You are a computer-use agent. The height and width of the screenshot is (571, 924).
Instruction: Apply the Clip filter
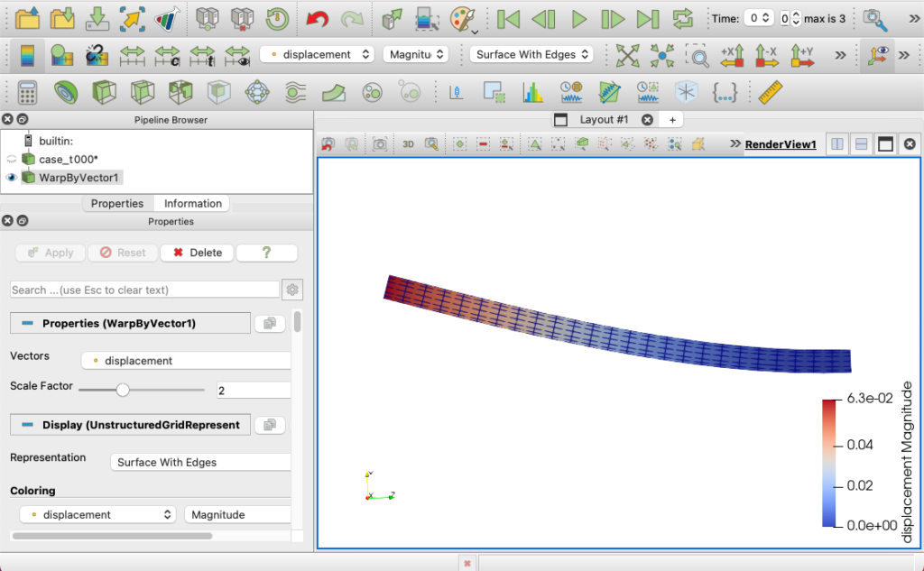pos(104,93)
